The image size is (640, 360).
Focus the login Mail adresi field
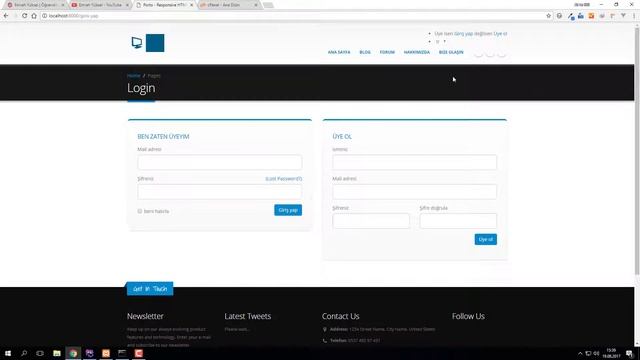point(220,162)
